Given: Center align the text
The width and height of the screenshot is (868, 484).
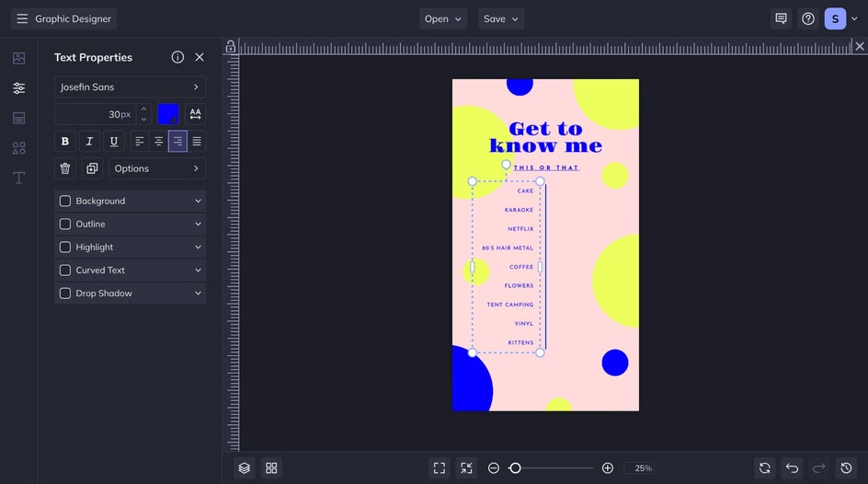Looking at the screenshot, I should pos(159,142).
